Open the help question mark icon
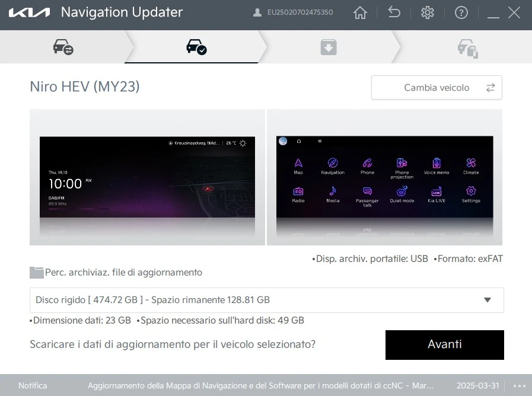 [461, 12]
